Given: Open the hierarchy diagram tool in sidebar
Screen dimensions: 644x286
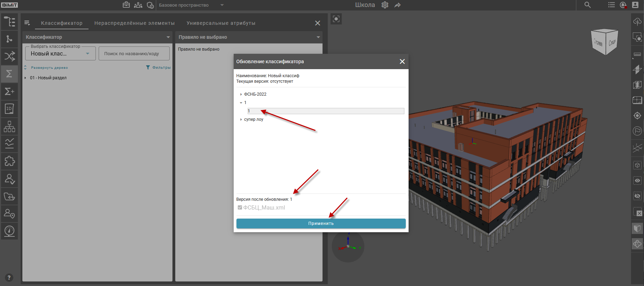Looking at the screenshot, I should pos(9,126).
